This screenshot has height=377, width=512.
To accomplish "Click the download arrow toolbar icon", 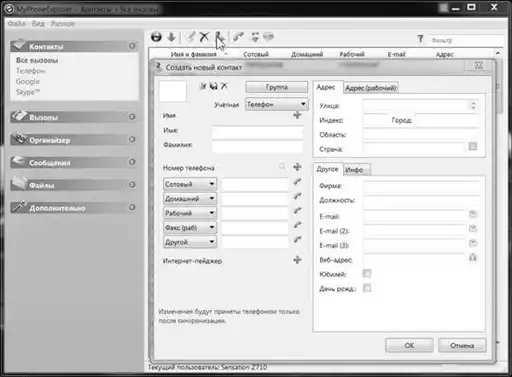I will [171, 37].
